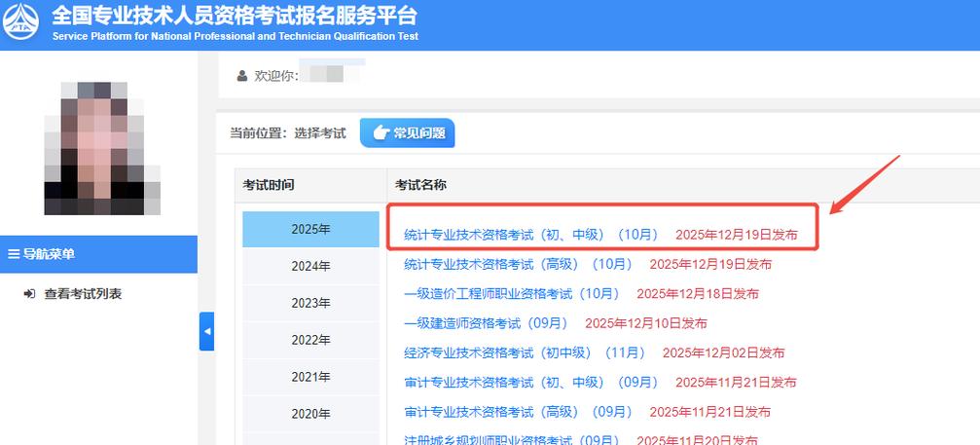This screenshot has height=445, width=980.
Task: Open 一级造价工程师职业资格考试（10月） link
Action: pyautogui.click(x=513, y=294)
